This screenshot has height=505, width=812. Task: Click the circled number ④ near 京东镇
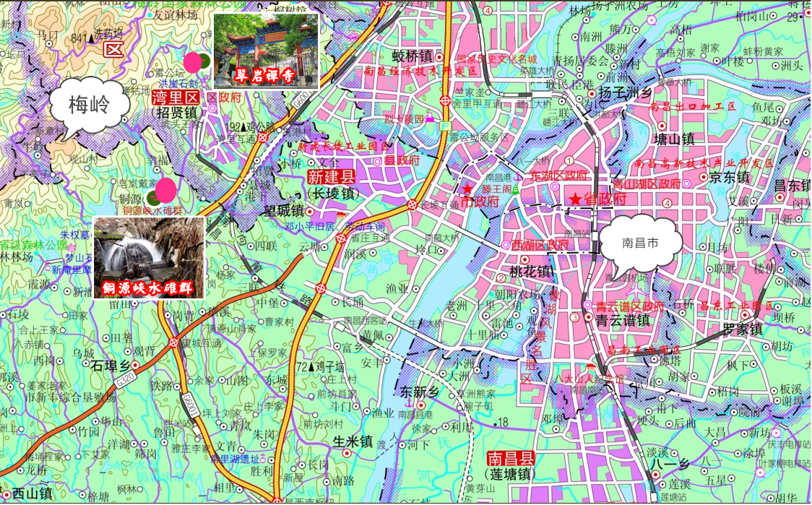(x=667, y=203)
